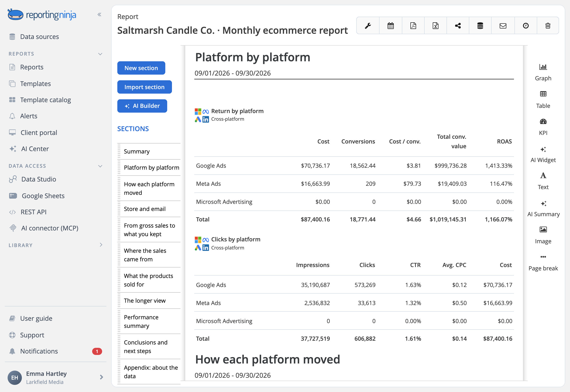
Task: Click the Platform by platform heading
Action: [x=253, y=57]
